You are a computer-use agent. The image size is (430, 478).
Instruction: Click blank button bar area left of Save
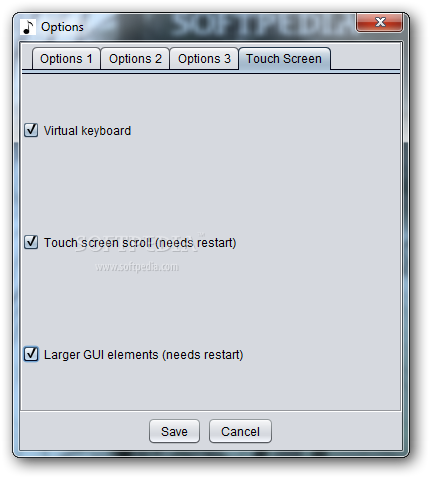(85, 431)
